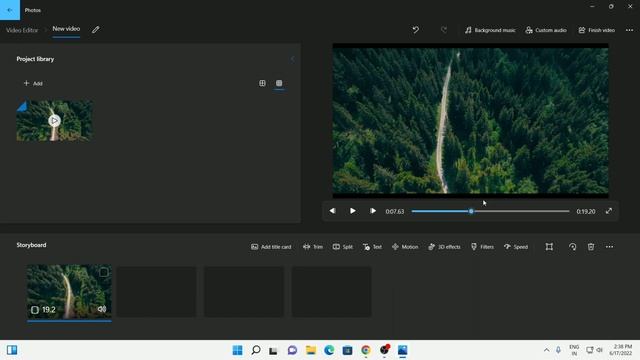Open Custom audio panel

[x=546, y=30]
